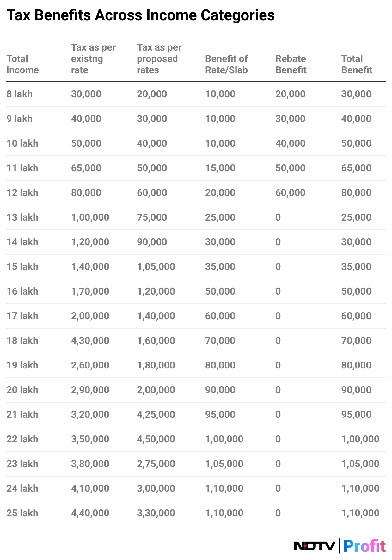This screenshot has height=560, width=392.
Task: Click the NDTV logo
Action: pos(314,546)
